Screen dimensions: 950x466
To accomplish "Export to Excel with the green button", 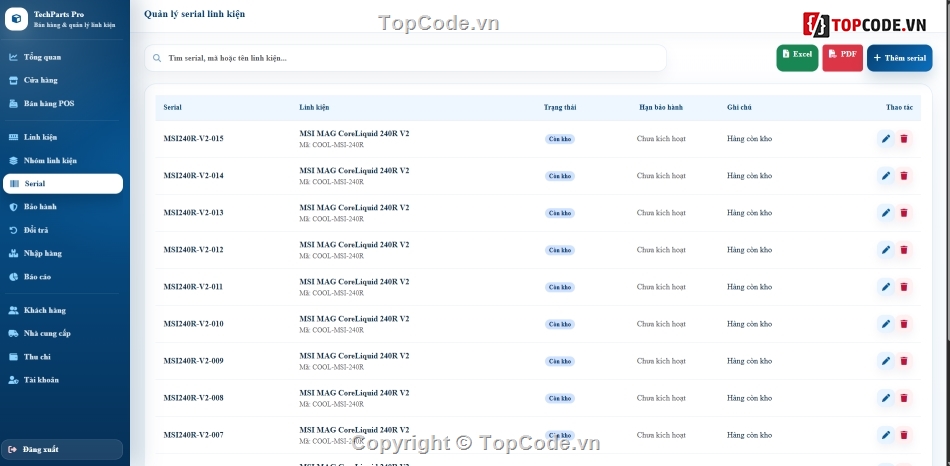I will coord(797,58).
